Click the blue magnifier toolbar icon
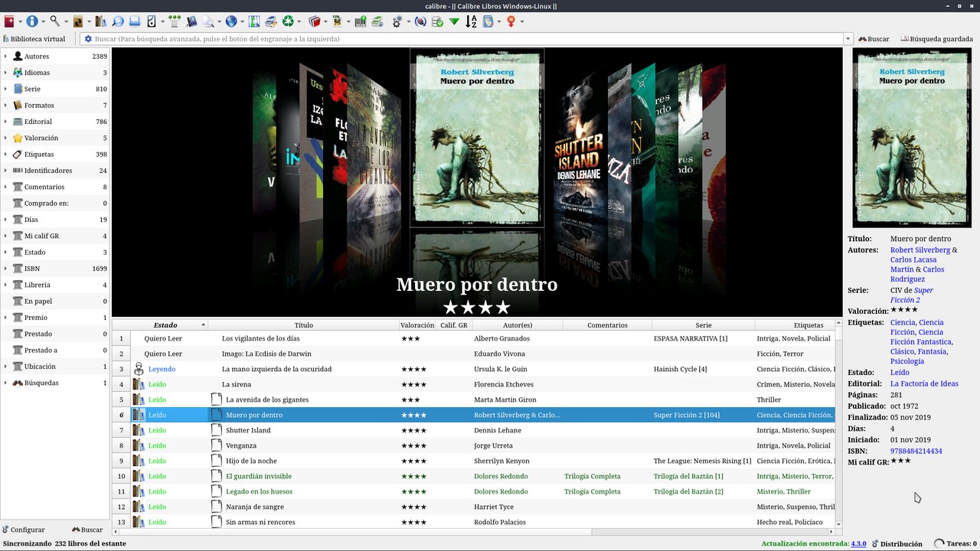The width and height of the screenshot is (980, 551). (x=118, y=21)
